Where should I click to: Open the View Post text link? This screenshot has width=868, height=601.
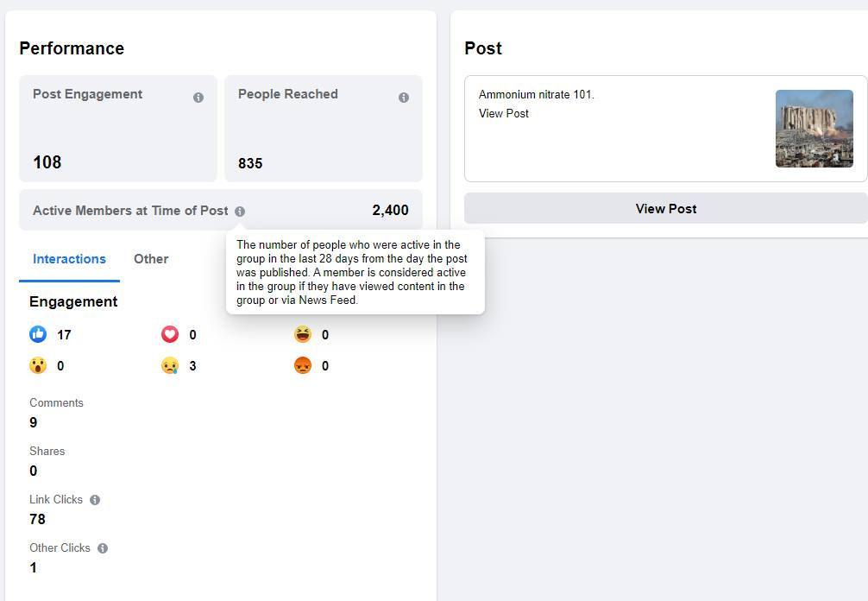504,114
